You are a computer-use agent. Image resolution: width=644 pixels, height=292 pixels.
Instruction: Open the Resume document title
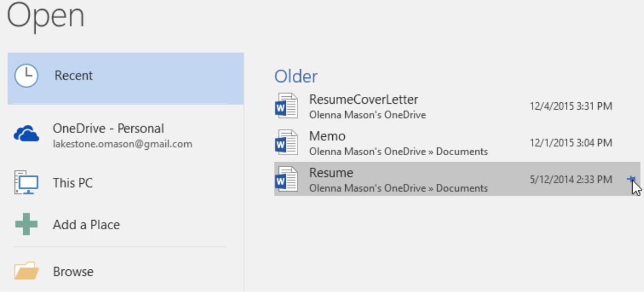tap(331, 173)
